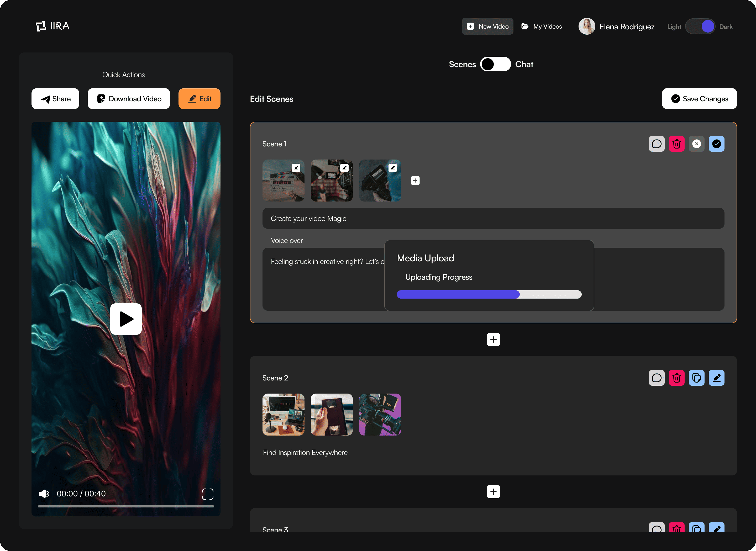Click the 'Voice over' label
Image resolution: width=756 pixels, height=551 pixels.
coord(287,241)
